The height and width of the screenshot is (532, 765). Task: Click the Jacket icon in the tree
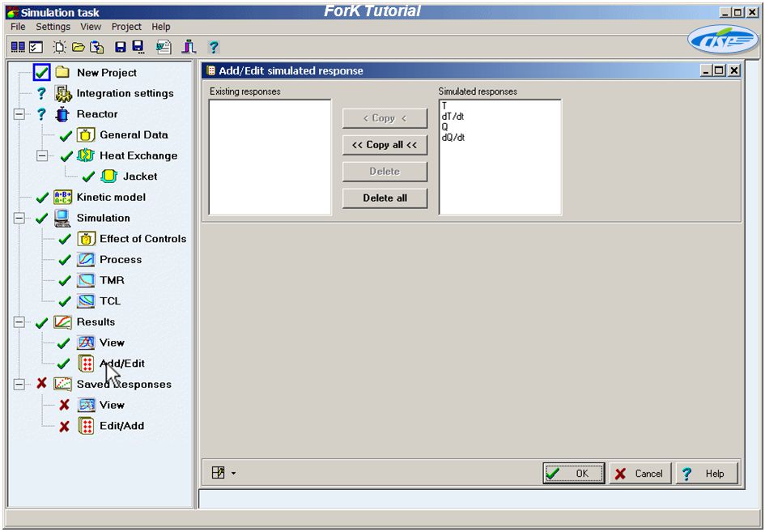108,177
